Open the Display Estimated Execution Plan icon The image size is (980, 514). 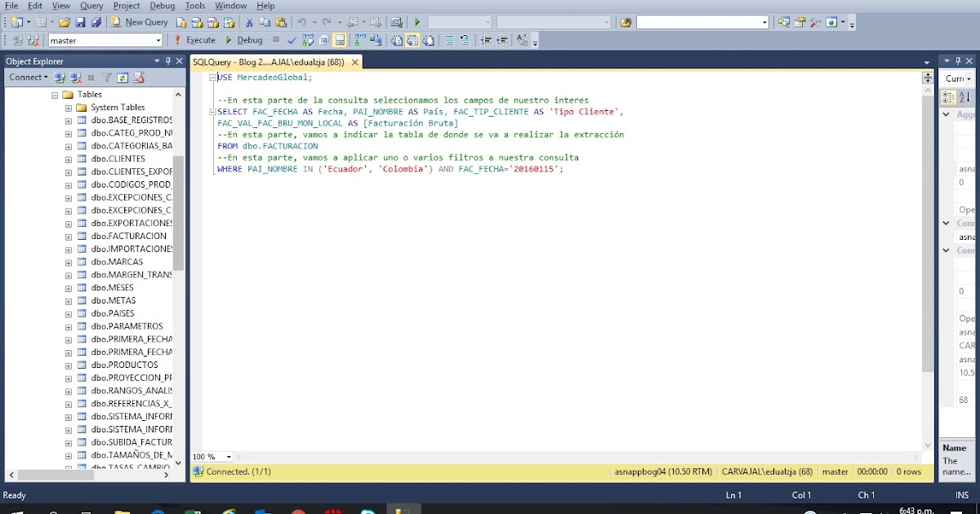pyautogui.click(x=308, y=39)
